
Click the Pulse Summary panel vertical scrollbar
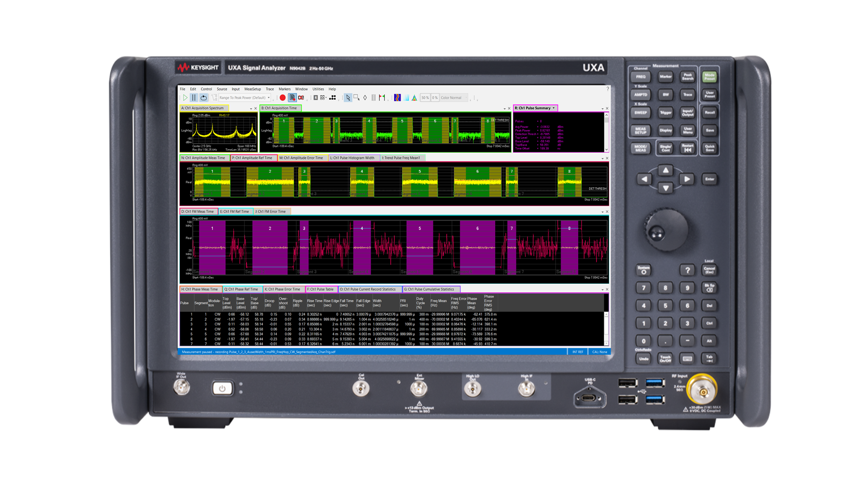(606, 132)
